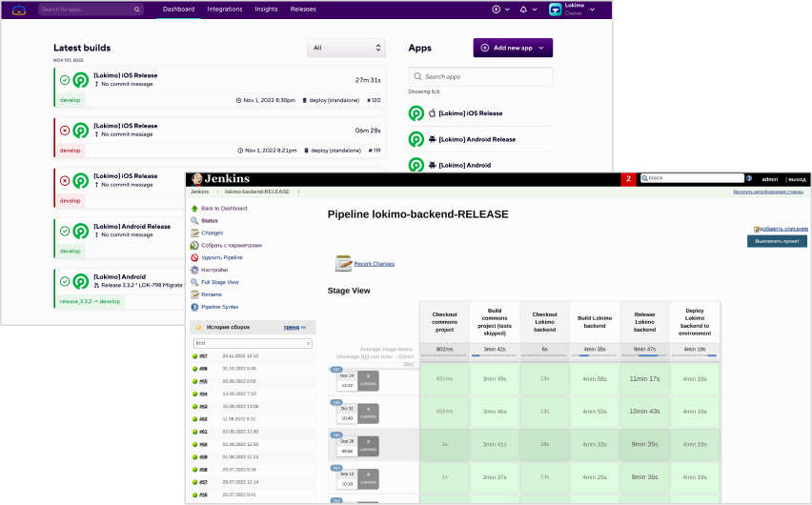Click the find field in build history

pos(253,343)
